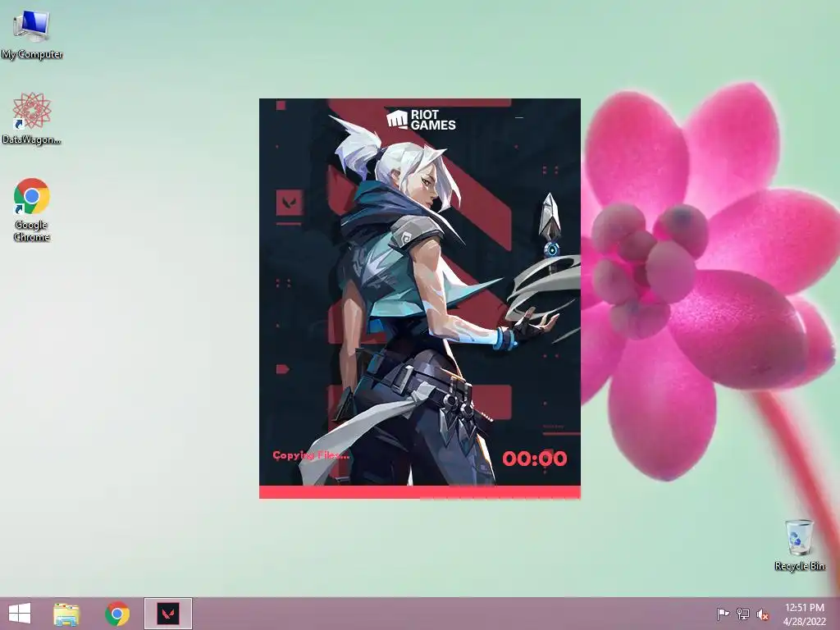
Task: Select the Google Chrome desktop shortcut
Action: pos(32,209)
